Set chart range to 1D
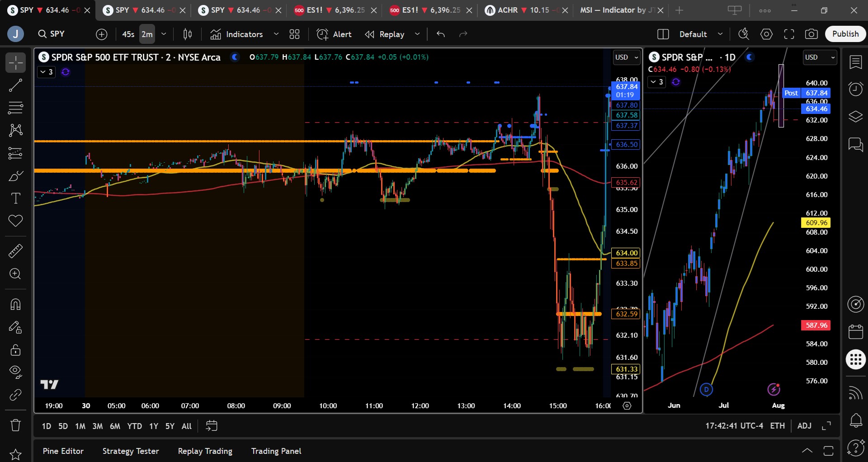868x462 pixels. click(x=47, y=426)
